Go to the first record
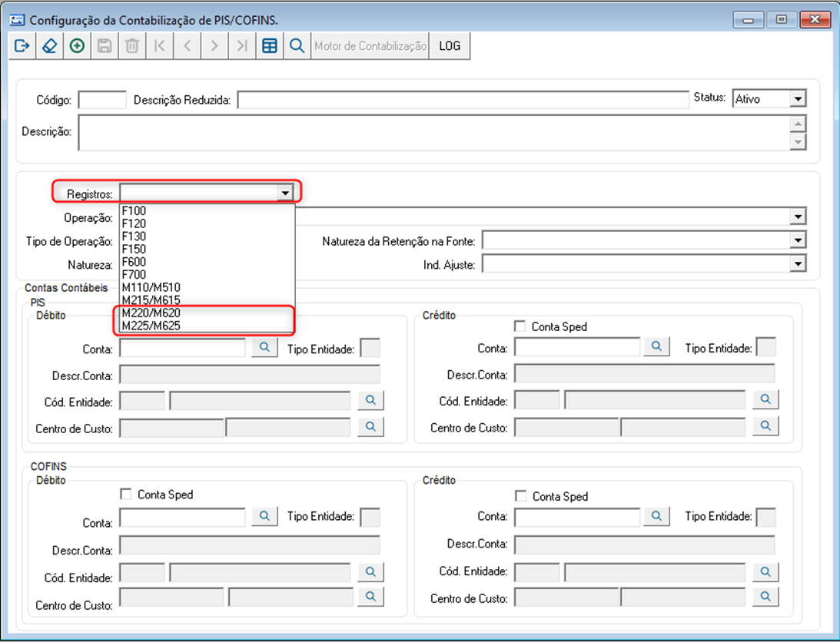The width and height of the screenshot is (840, 642). pyautogui.click(x=160, y=46)
